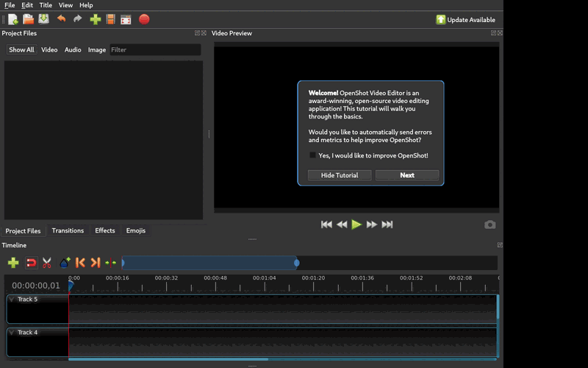588x368 pixels.
Task: Open the Edit menu
Action: [27, 5]
